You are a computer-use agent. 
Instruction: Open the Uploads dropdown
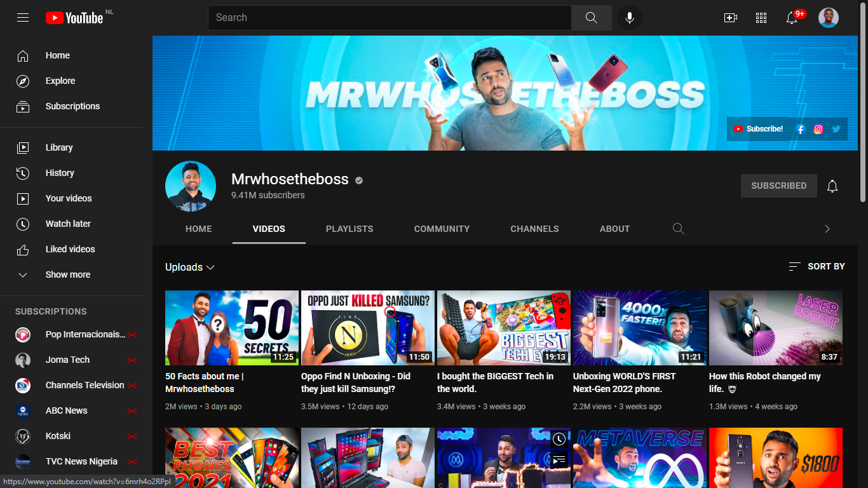tap(190, 268)
